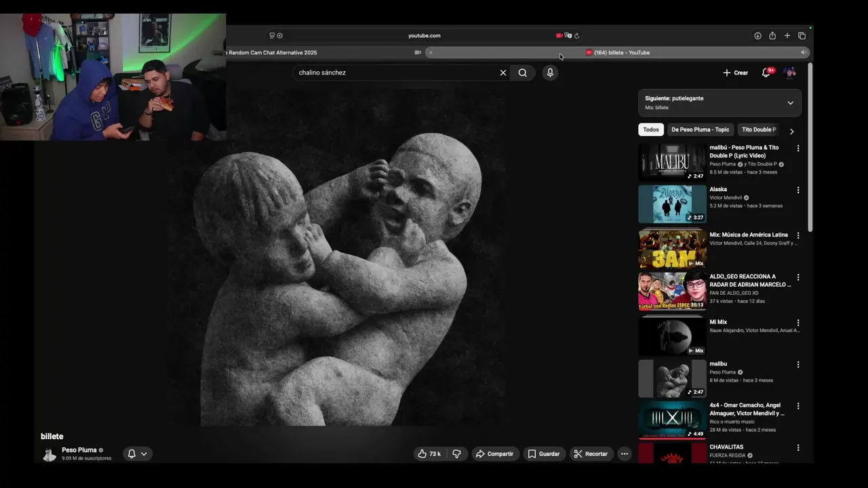This screenshot has width=868, height=488.
Task: Click the 9.09 M de suscriptores text
Action: pyautogui.click(x=87, y=459)
